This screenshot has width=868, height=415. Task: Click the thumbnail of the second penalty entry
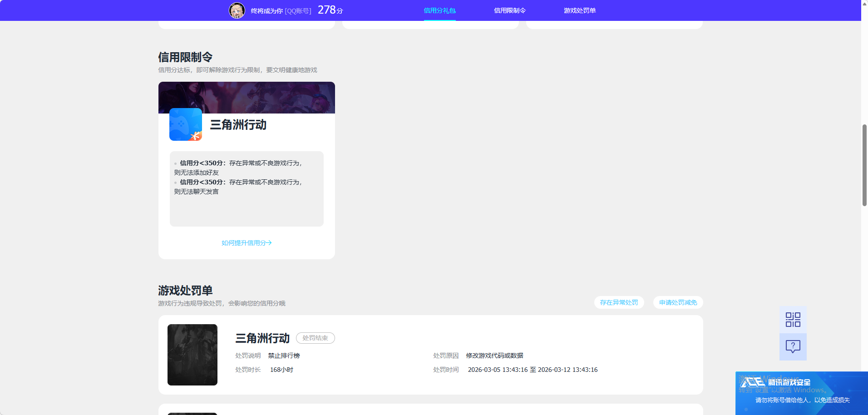pyautogui.click(x=192, y=413)
